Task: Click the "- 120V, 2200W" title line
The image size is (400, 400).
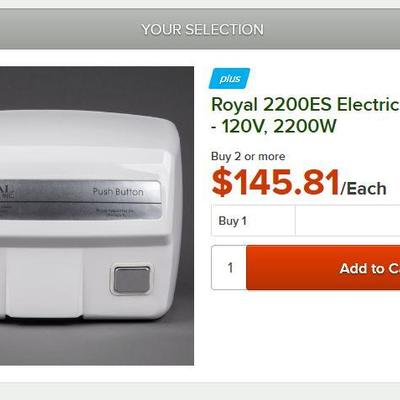Action: click(274, 126)
